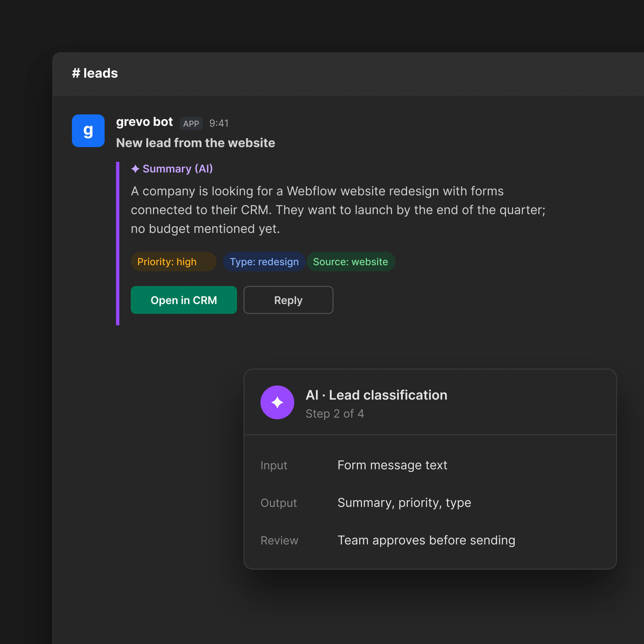
Task: Click 'New lead from the website' title
Action: click(196, 143)
